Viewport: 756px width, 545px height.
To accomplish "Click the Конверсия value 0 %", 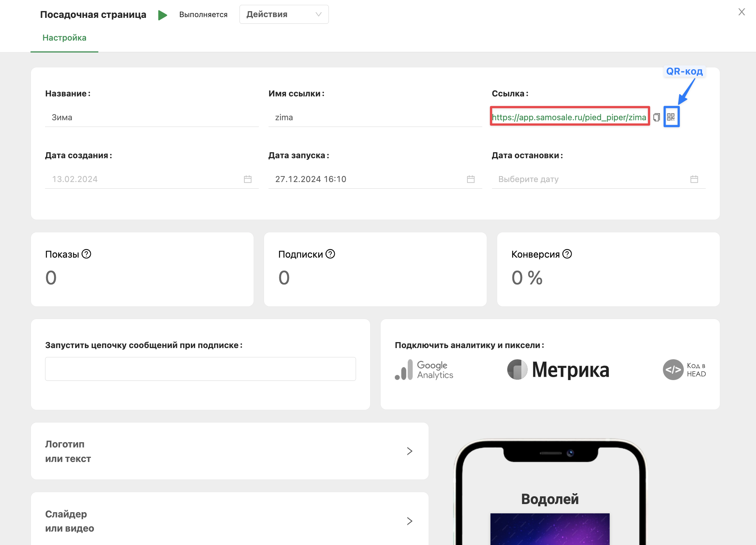I will pos(527,278).
